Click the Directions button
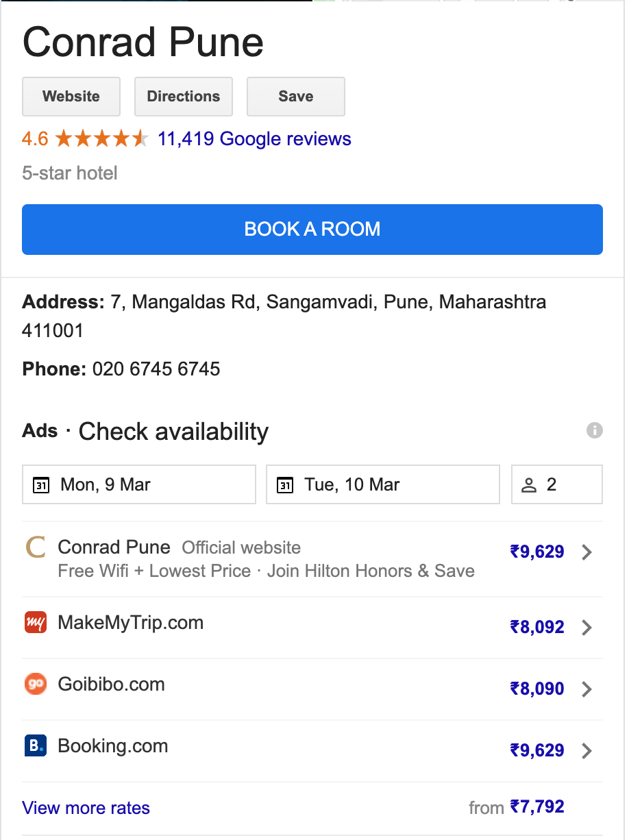629x840 pixels. tap(184, 97)
